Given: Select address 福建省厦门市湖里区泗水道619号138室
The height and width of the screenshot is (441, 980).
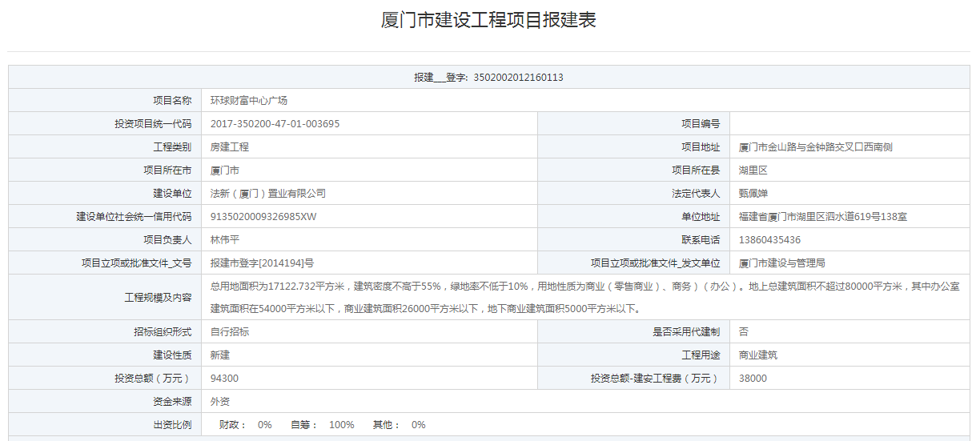Looking at the screenshot, I should pyautogui.click(x=823, y=217).
